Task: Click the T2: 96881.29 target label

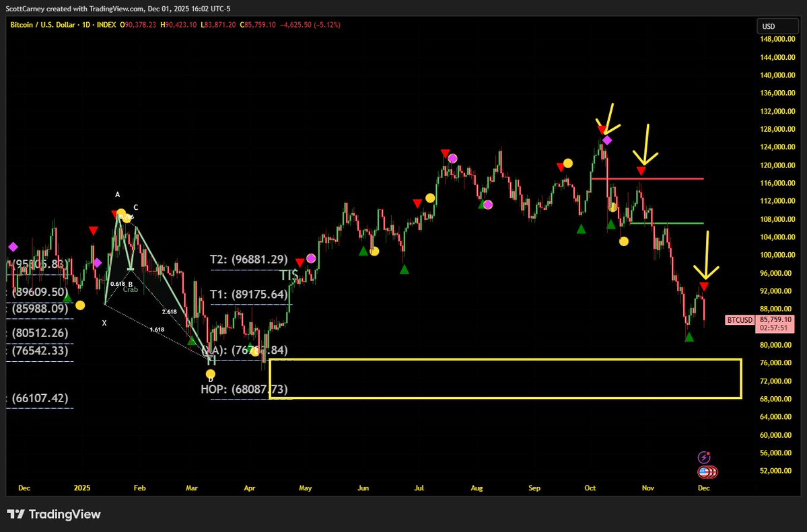Action: (248, 259)
